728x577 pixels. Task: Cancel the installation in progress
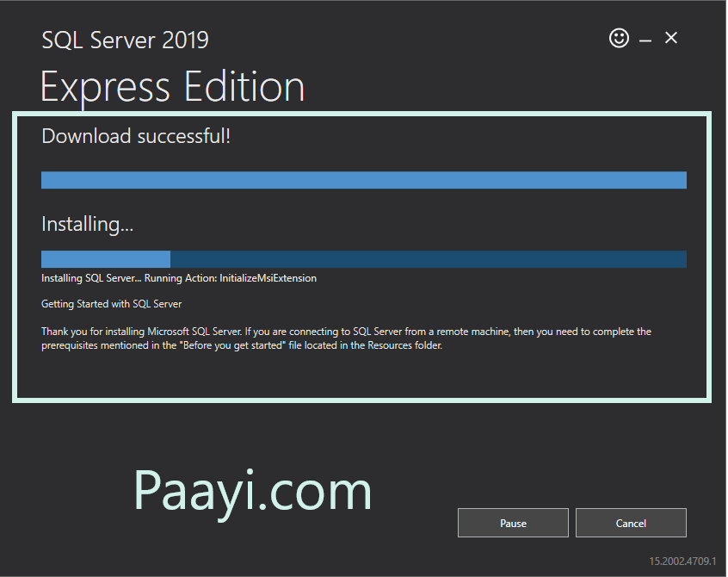(x=631, y=523)
